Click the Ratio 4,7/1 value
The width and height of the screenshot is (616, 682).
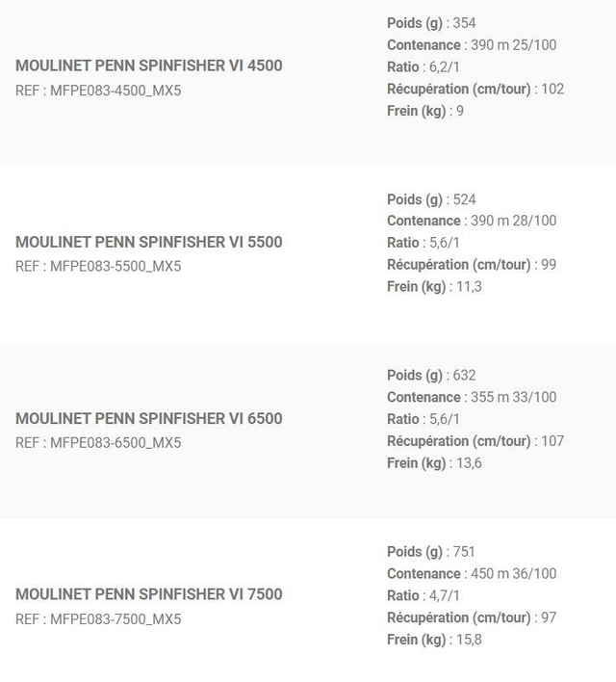coord(423,596)
